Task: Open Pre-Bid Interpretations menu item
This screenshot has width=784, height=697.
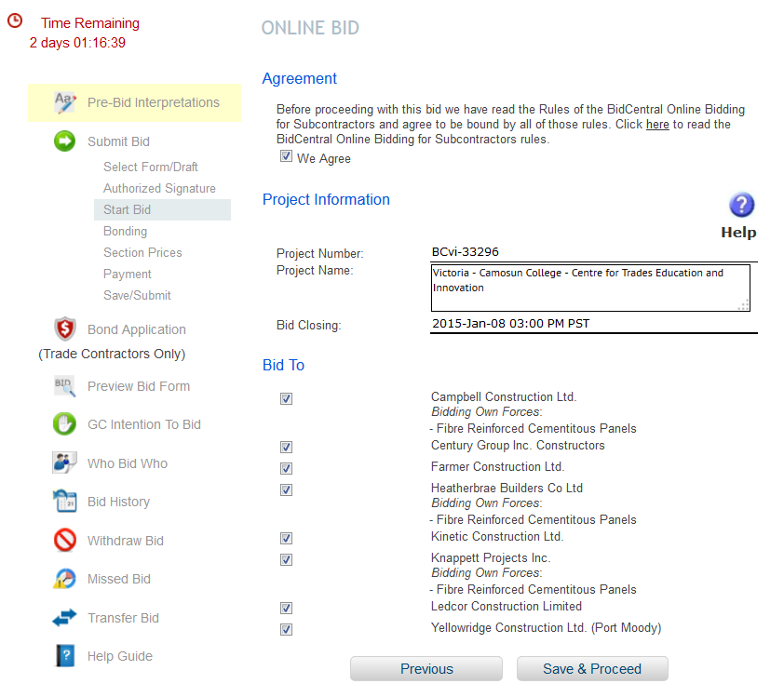Action: [x=153, y=102]
